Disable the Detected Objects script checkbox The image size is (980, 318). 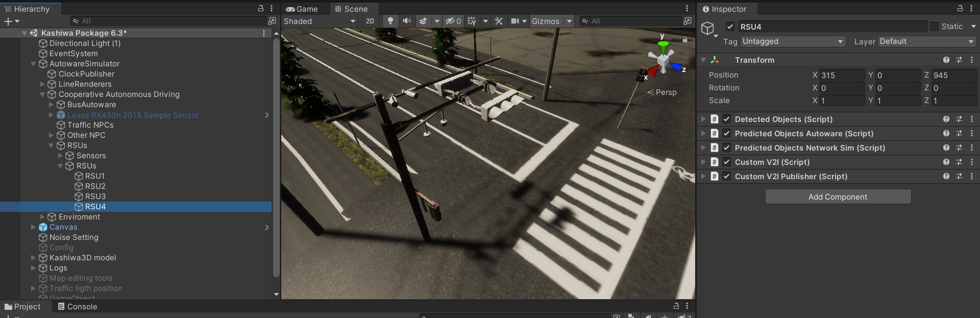[726, 119]
